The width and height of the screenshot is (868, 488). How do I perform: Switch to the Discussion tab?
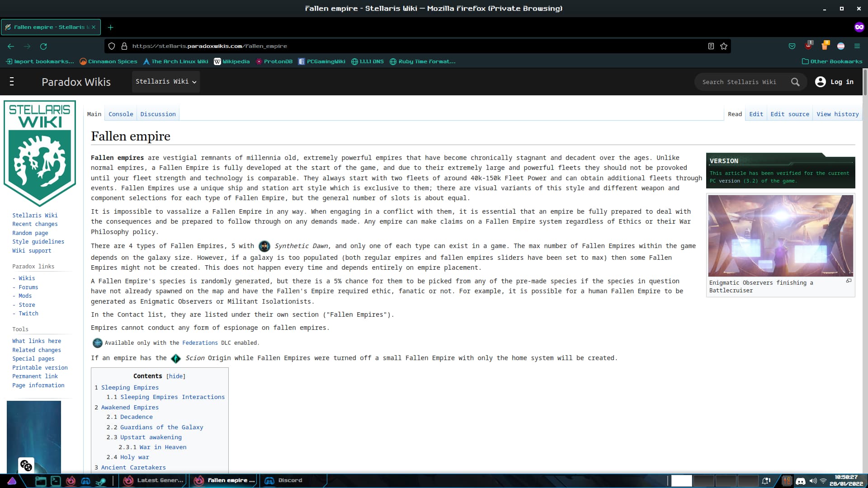(x=158, y=114)
